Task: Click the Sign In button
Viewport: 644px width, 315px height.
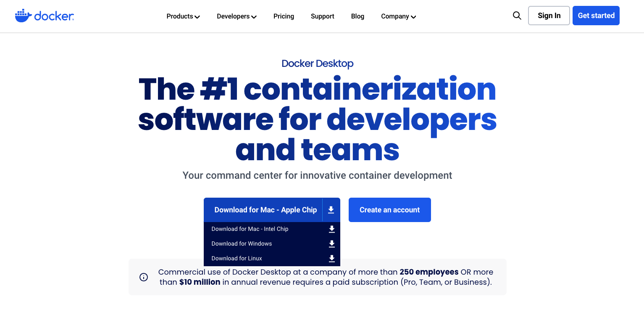Action: point(549,16)
